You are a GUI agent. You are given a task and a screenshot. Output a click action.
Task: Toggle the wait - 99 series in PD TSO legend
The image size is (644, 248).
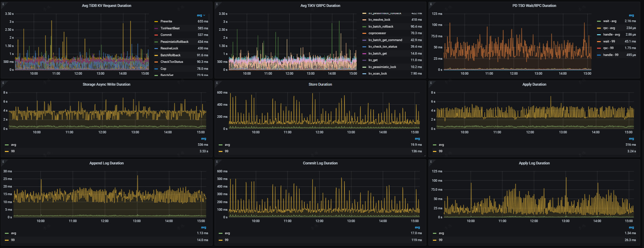609,41
